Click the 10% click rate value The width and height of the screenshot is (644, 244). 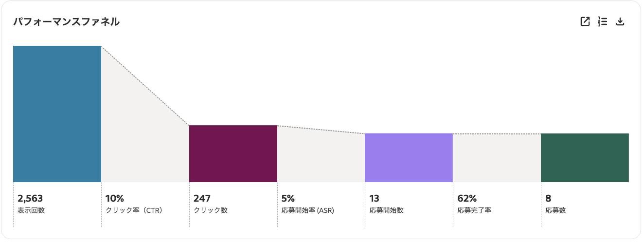115,198
